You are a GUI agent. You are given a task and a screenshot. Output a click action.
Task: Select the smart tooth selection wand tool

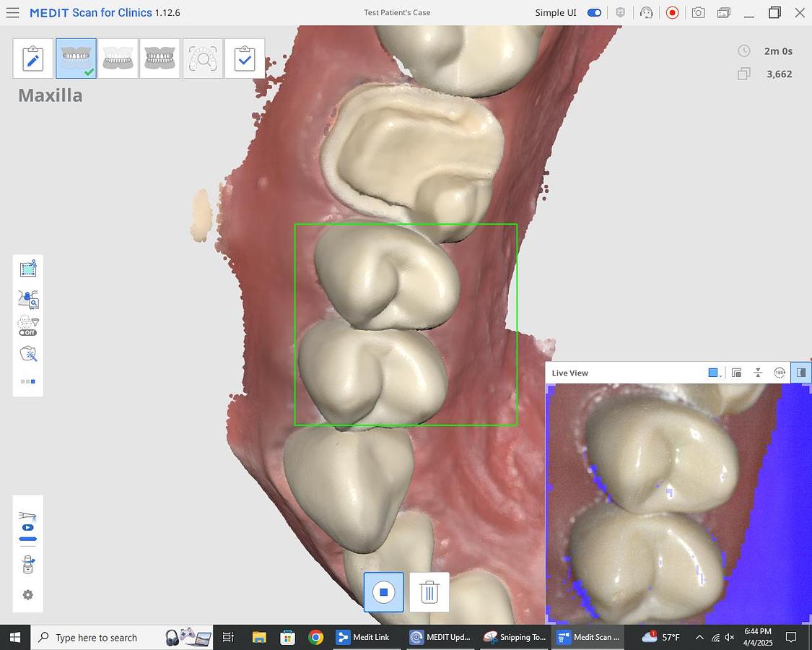point(28,354)
